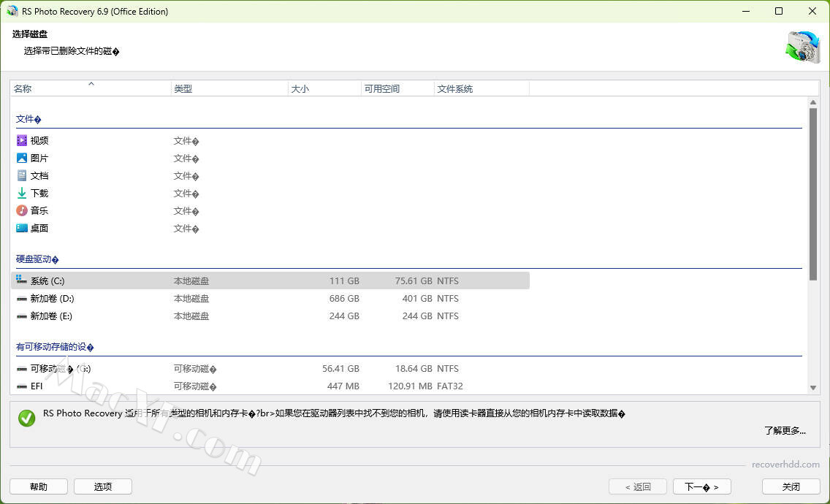Click the 75.61 GB free space value

pyautogui.click(x=414, y=280)
